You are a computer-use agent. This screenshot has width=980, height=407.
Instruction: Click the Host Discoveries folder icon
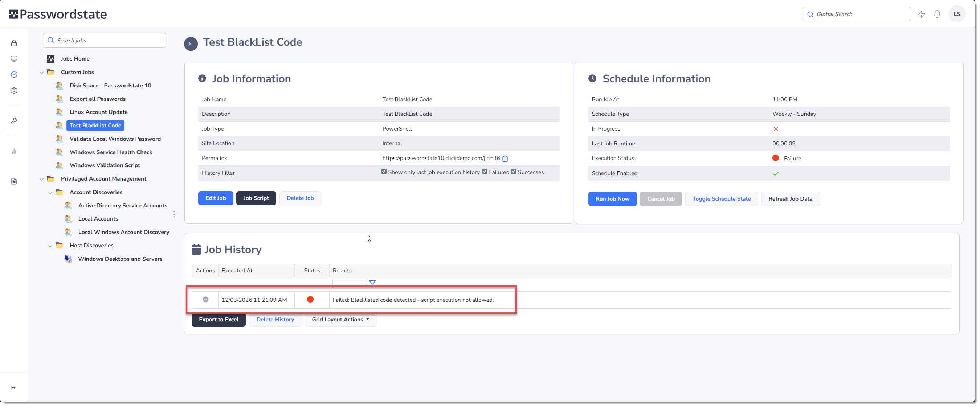click(60, 245)
